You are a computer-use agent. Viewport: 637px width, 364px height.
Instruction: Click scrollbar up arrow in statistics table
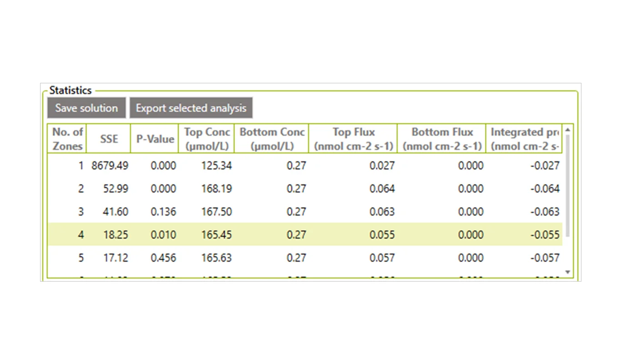pos(567,130)
